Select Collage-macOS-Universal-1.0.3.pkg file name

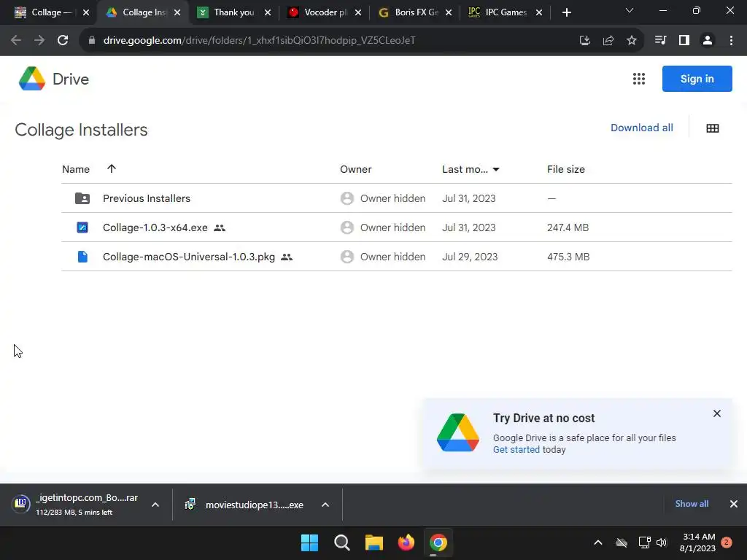(189, 257)
